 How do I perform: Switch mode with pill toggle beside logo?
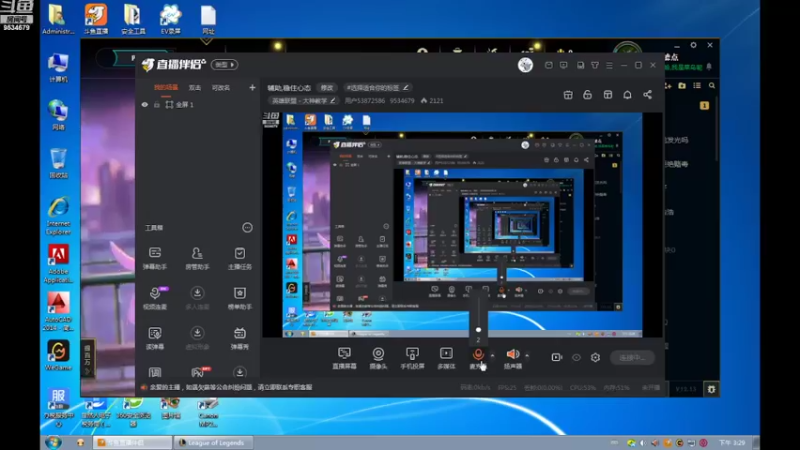tap(224, 65)
